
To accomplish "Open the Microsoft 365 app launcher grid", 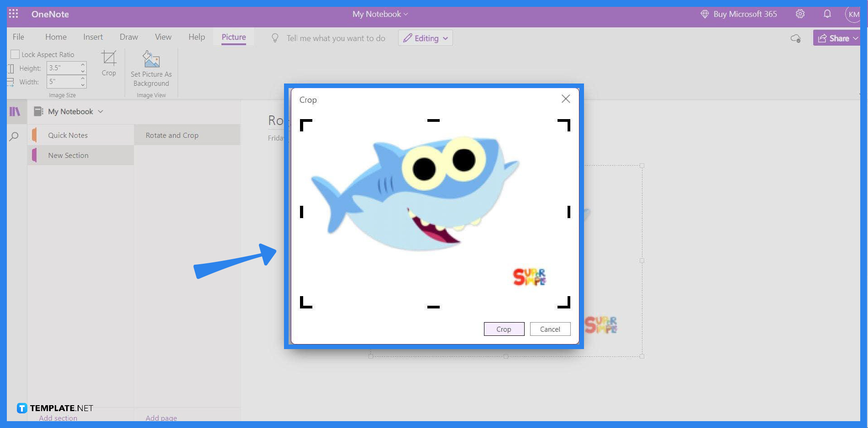I will click(13, 14).
